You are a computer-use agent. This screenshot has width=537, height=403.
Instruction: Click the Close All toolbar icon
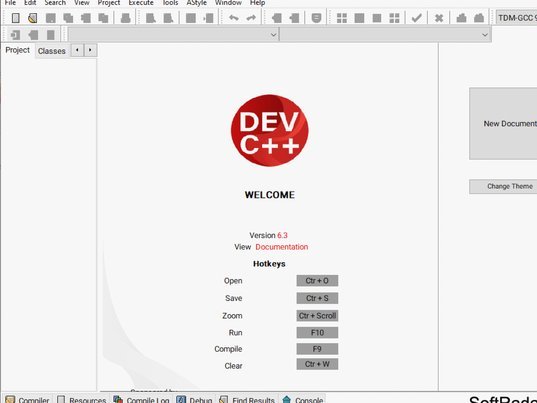pyautogui.click(x=103, y=18)
